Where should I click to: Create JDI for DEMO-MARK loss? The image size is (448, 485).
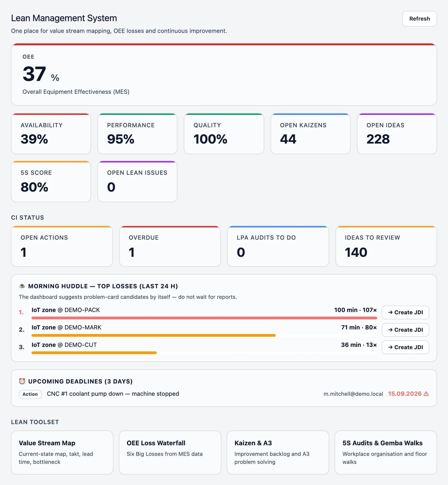pyautogui.click(x=405, y=330)
